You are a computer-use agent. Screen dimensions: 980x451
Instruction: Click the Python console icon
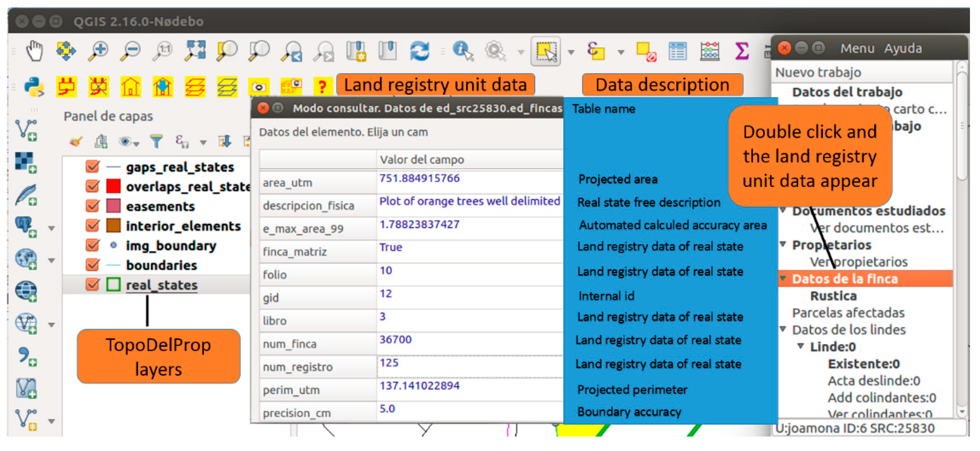(34, 86)
